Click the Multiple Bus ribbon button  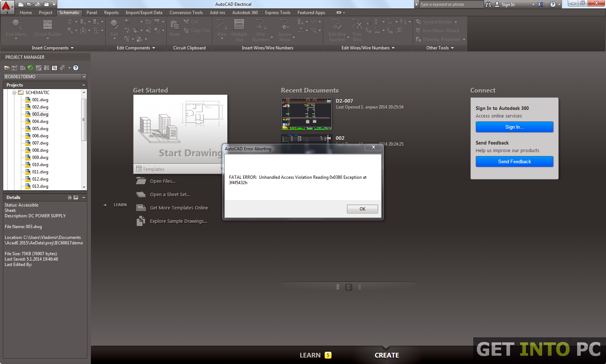click(239, 30)
